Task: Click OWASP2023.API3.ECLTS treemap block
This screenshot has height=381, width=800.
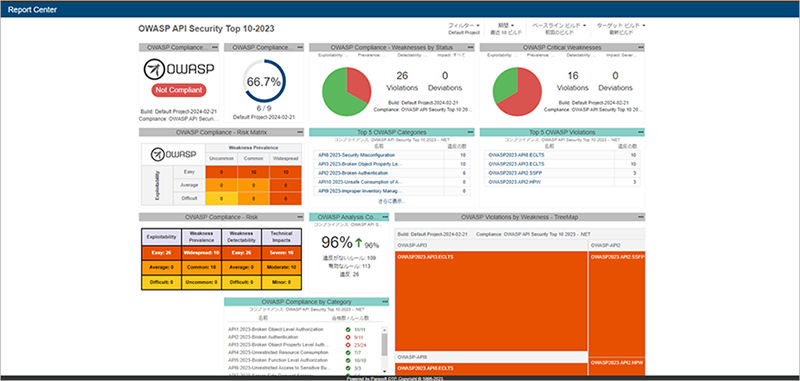Action: (491, 301)
